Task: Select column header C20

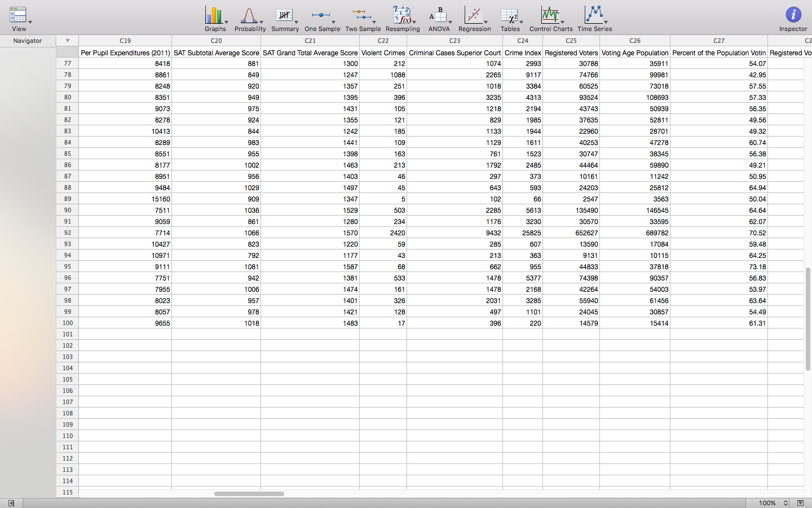Action: [216, 41]
